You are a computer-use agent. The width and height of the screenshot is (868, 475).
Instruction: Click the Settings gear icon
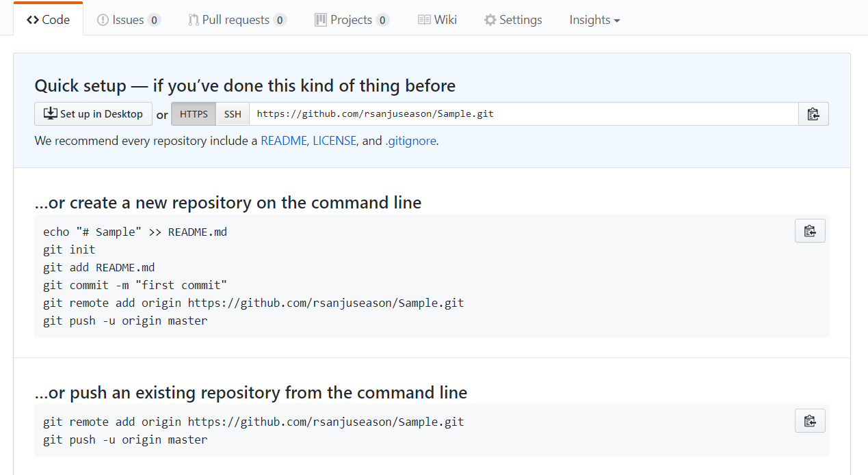pos(490,20)
